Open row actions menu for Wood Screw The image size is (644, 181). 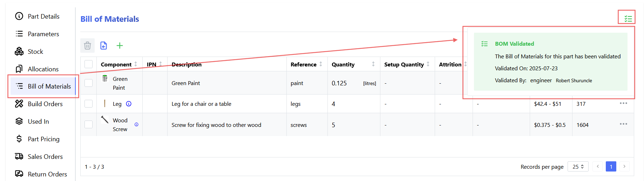(x=623, y=124)
